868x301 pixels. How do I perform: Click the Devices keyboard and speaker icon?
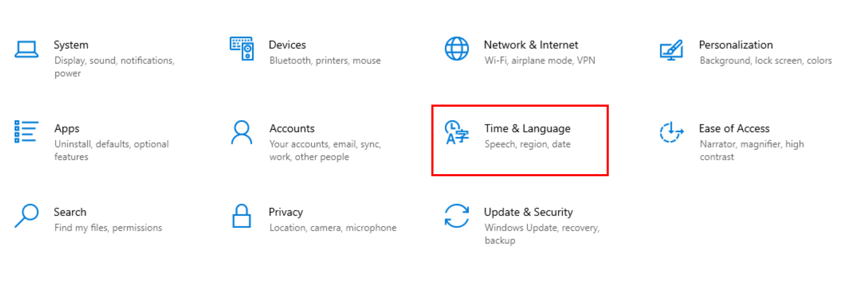click(x=242, y=48)
